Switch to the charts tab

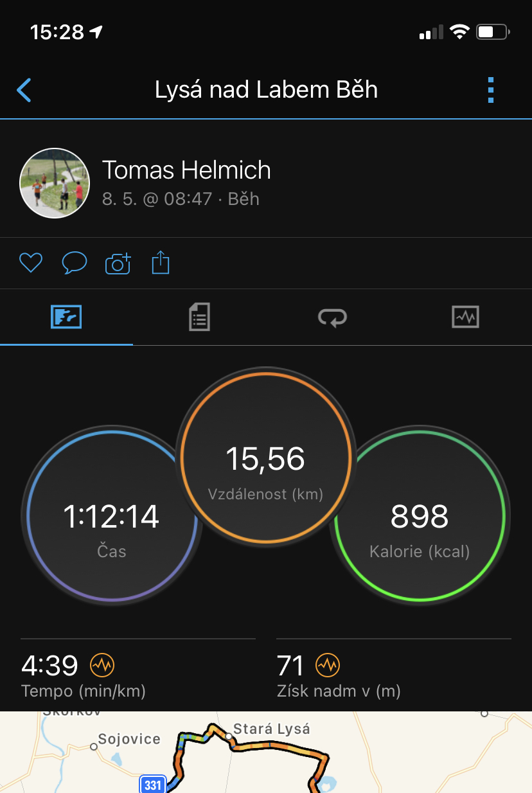click(465, 317)
